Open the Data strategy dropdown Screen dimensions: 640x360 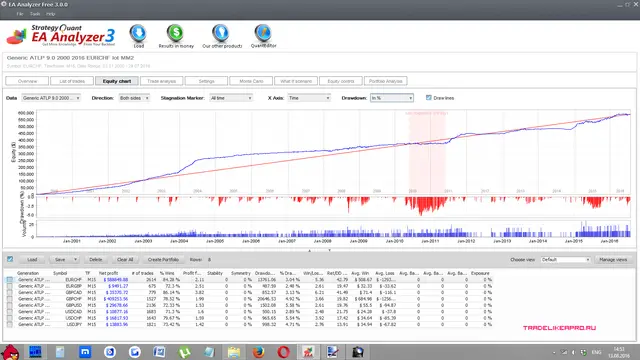[x=51, y=98]
